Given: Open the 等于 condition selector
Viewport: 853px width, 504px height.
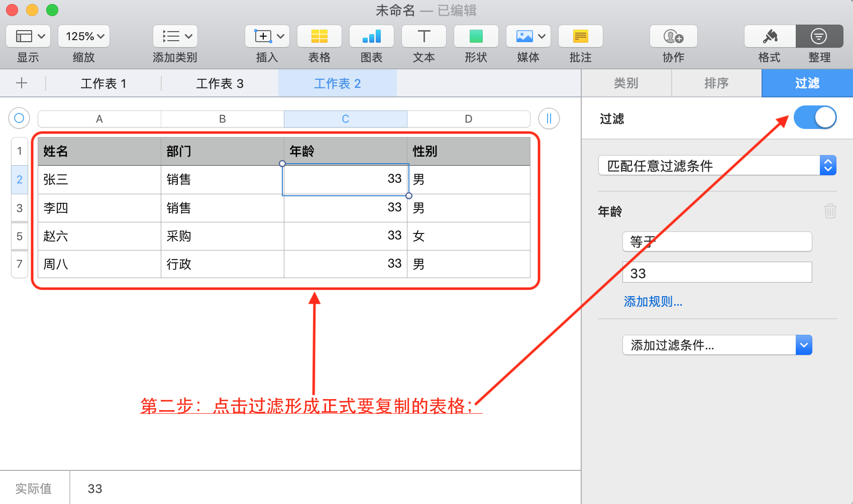Looking at the screenshot, I should 717,242.
